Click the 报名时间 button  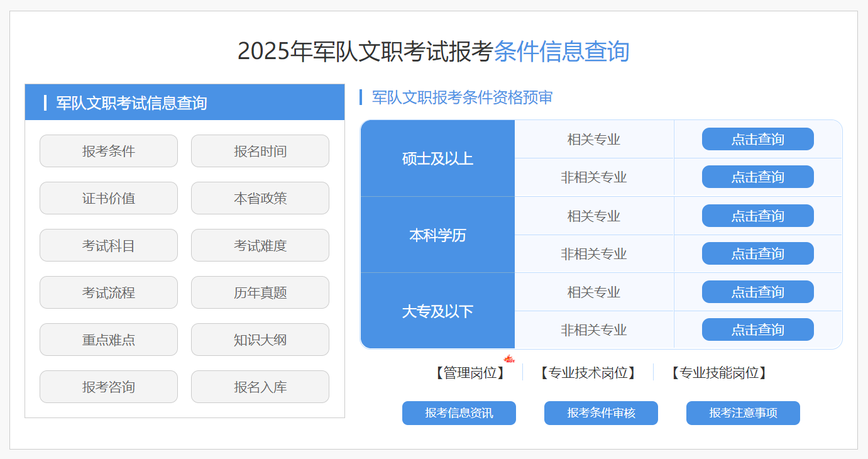[x=260, y=151]
